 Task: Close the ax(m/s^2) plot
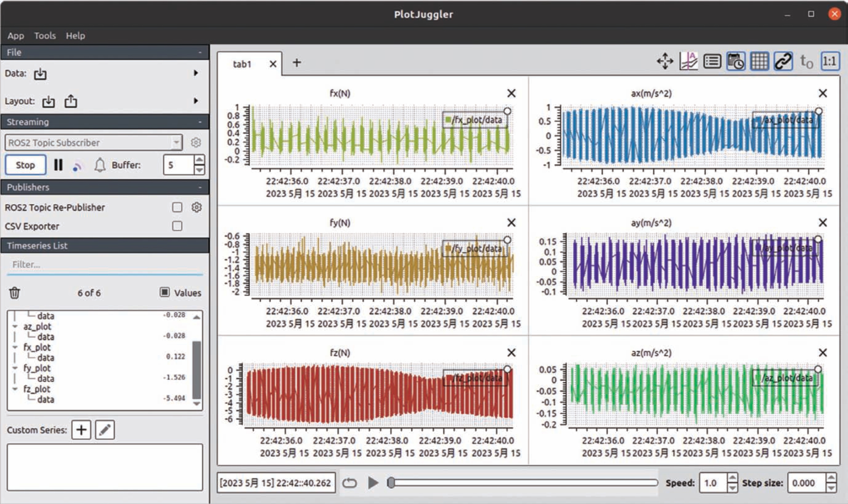click(823, 94)
